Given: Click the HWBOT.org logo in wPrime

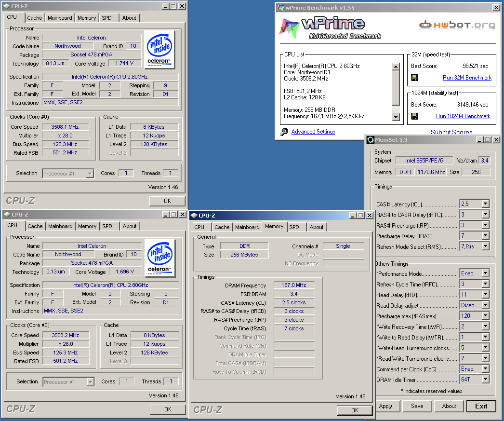Looking at the screenshot, I should [457, 25].
